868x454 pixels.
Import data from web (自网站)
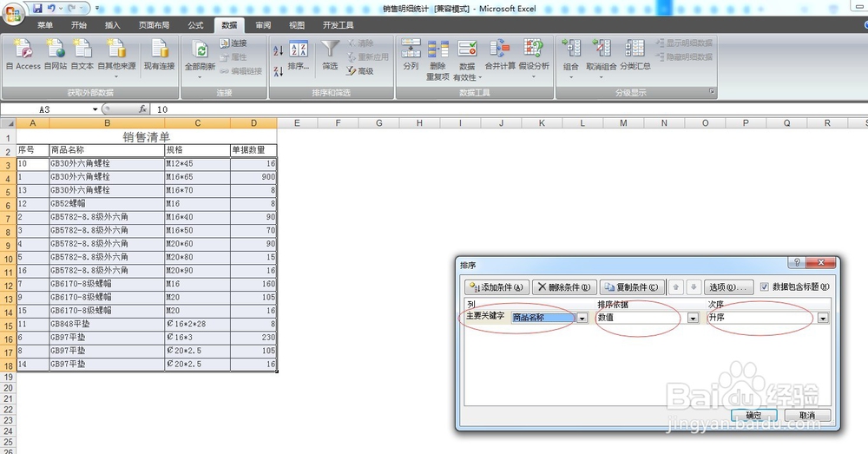(x=56, y=55)
